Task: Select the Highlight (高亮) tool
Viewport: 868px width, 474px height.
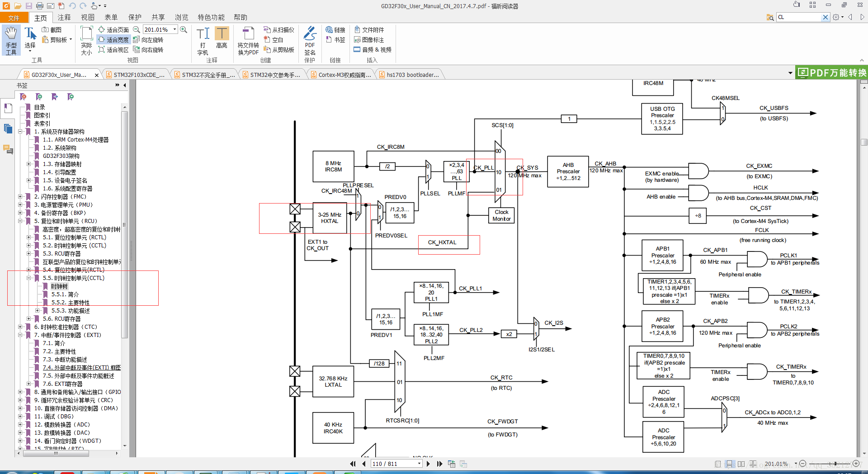Action: pyautogui.click(x=222, y=38)
